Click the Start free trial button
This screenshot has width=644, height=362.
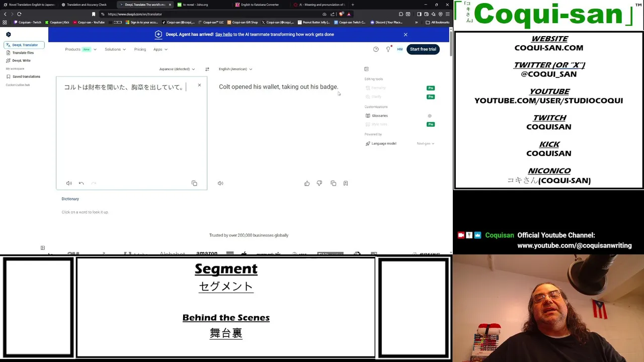click(423, 49)
